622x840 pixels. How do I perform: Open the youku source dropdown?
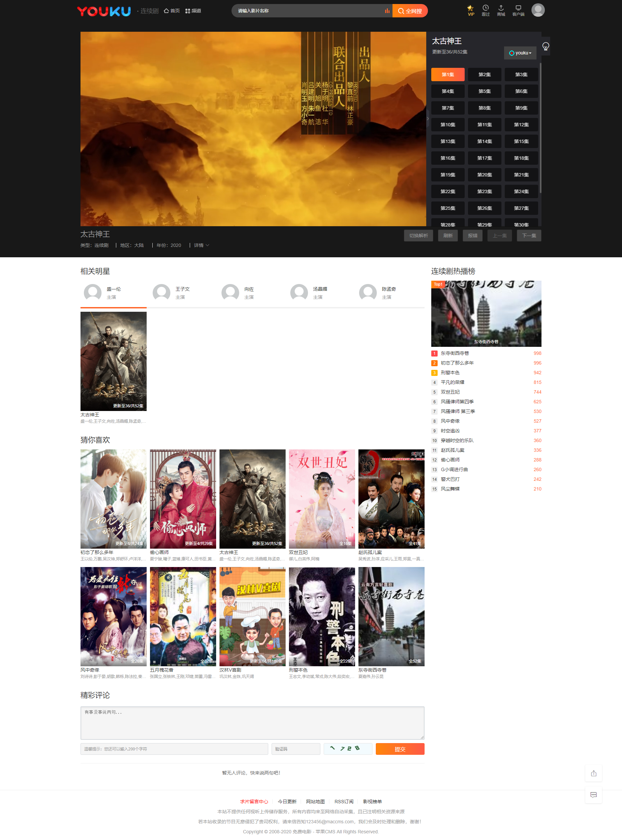[x=520, y=53]
